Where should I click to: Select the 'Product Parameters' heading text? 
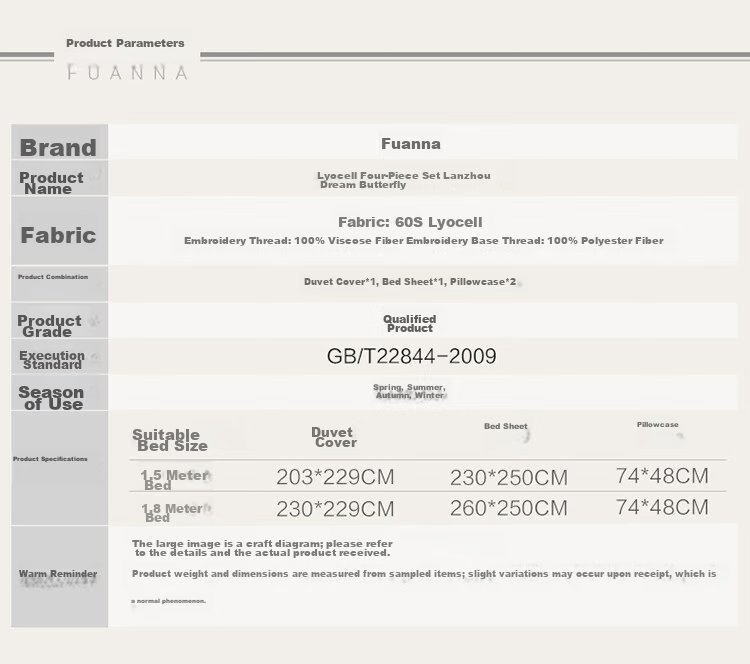[x=125, y=43]
